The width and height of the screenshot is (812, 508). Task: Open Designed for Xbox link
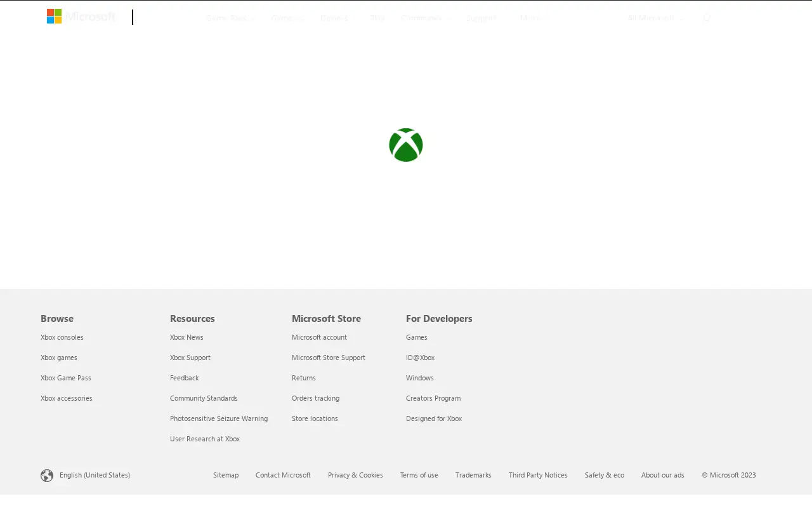[434, 418]
